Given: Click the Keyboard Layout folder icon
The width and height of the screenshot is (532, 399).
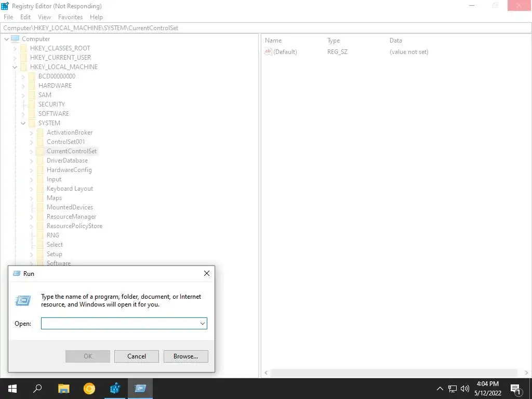Looking at the screenshot, I should [40, 189].
